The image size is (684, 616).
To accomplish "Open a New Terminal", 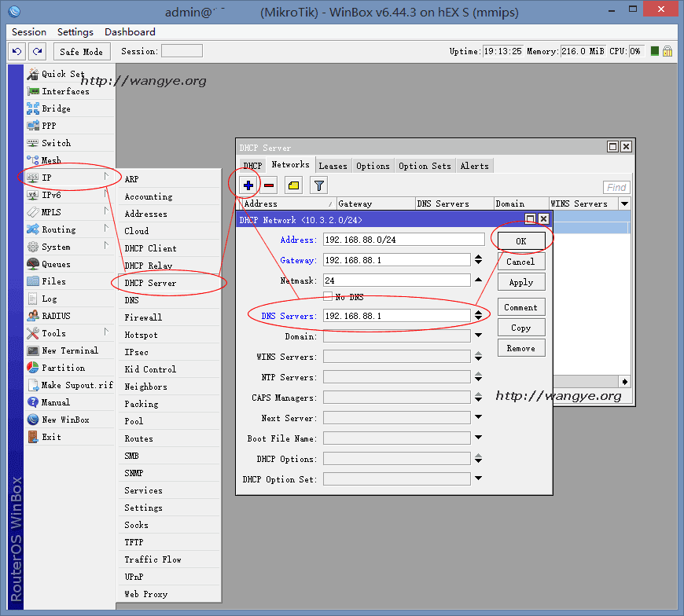I will pos(70,350).
